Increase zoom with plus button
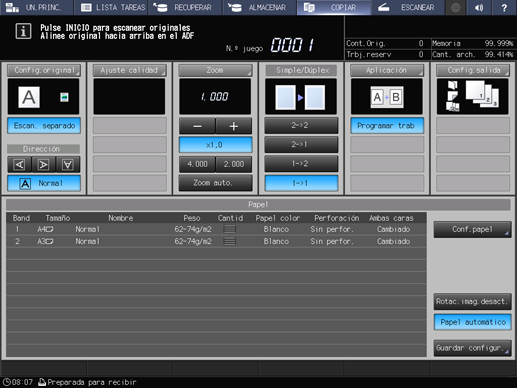Viewport: 517px width, 388px height. click(x=234, y=126)
